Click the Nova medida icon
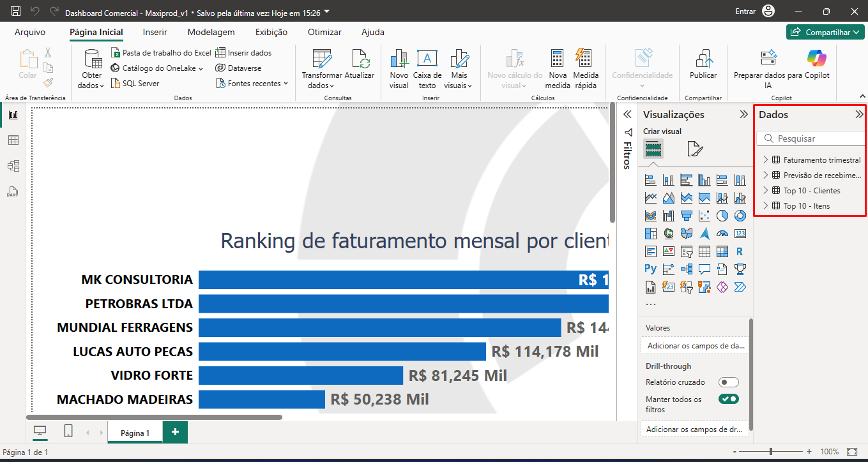Viewport: 868px width, 462px height. (x=557, y=60)
